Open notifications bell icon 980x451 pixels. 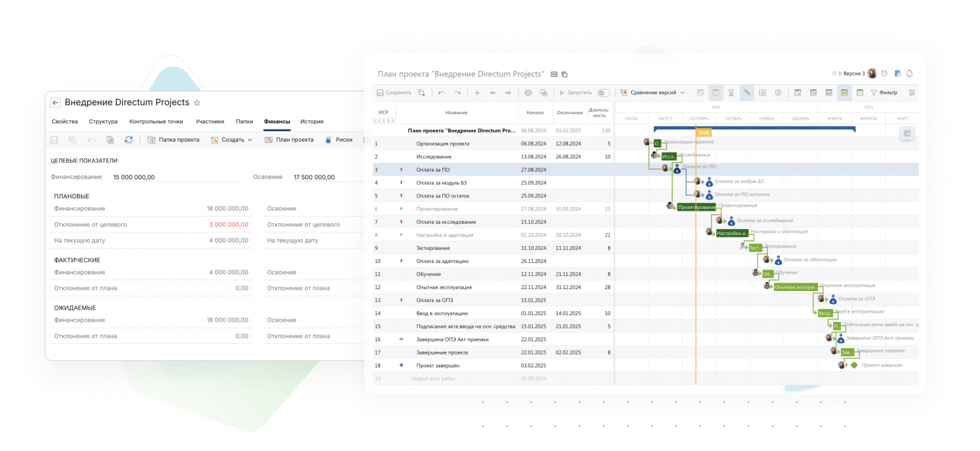click(909, 74)
